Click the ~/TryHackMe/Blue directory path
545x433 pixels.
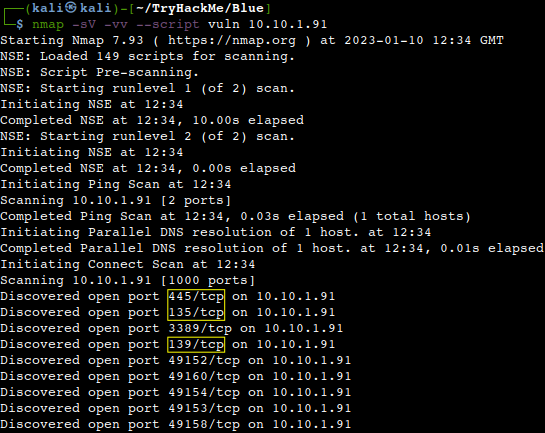coord(200,8)
